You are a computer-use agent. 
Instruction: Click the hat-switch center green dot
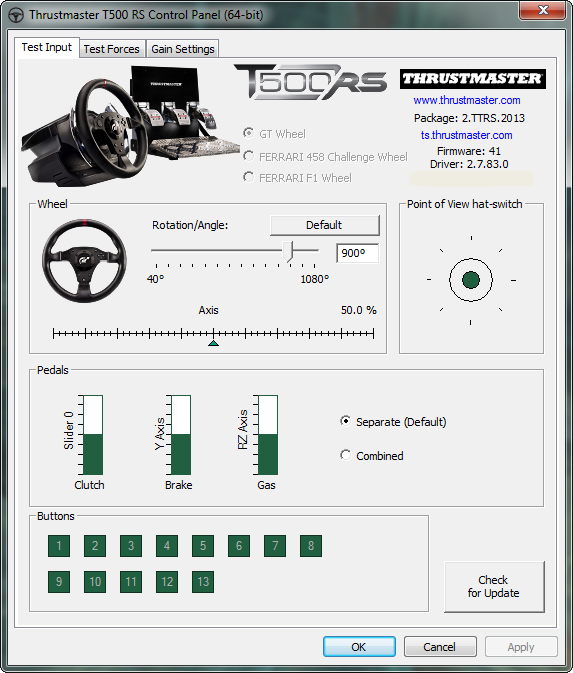coord(471,280)
